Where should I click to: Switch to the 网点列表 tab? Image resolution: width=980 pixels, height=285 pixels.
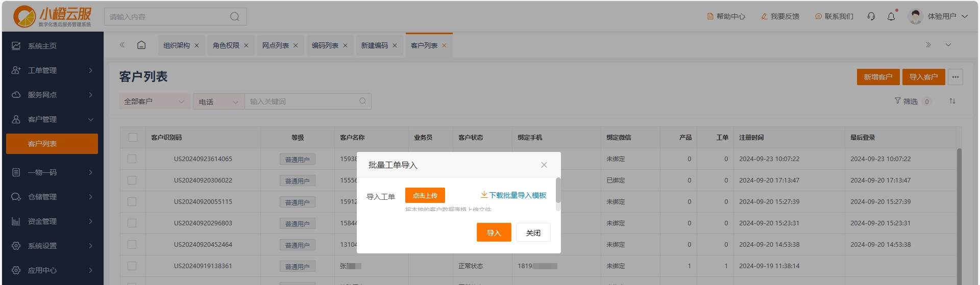tap(276, 45)
